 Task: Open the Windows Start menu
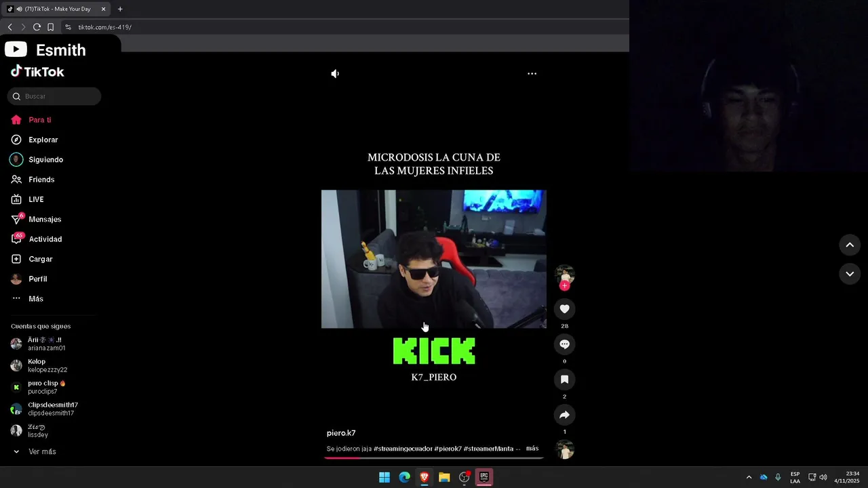pyautogui.click(x=384, y=477)
